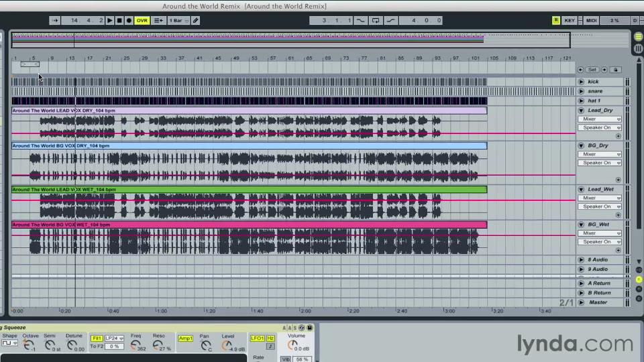The height and width of the screenshot is (362, 644).
Task: Unfold the A Return track
Action: (x=581, y=283)
